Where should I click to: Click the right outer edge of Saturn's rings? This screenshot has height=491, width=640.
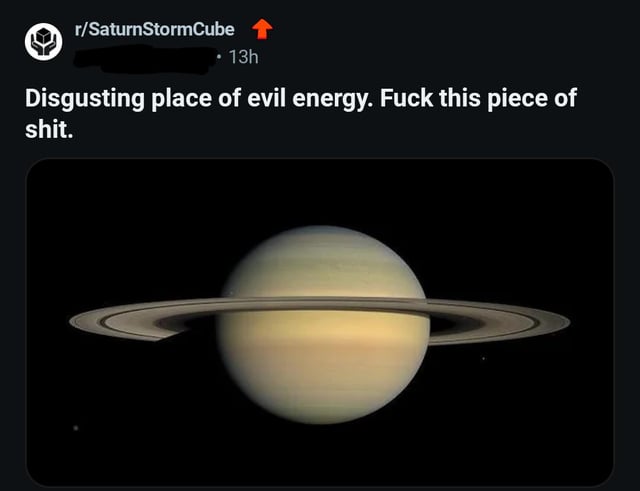(x=566, y=322)
